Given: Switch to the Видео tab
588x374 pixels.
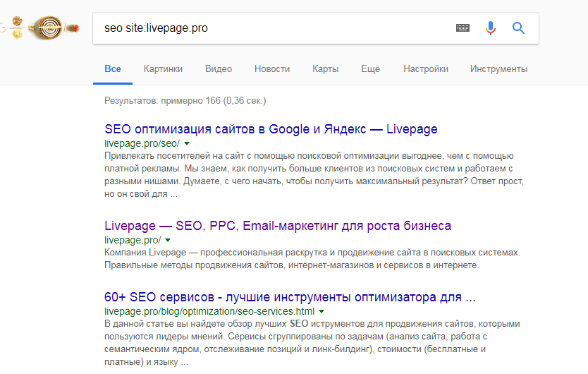Looking at the screenshot, I should tap(219, 69).
